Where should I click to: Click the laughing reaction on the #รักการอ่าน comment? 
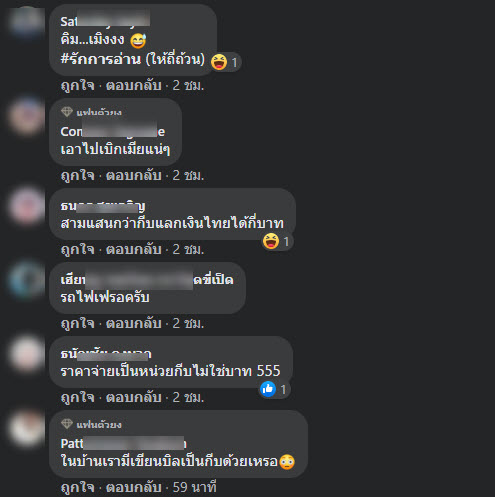click(x=219, y=62)
